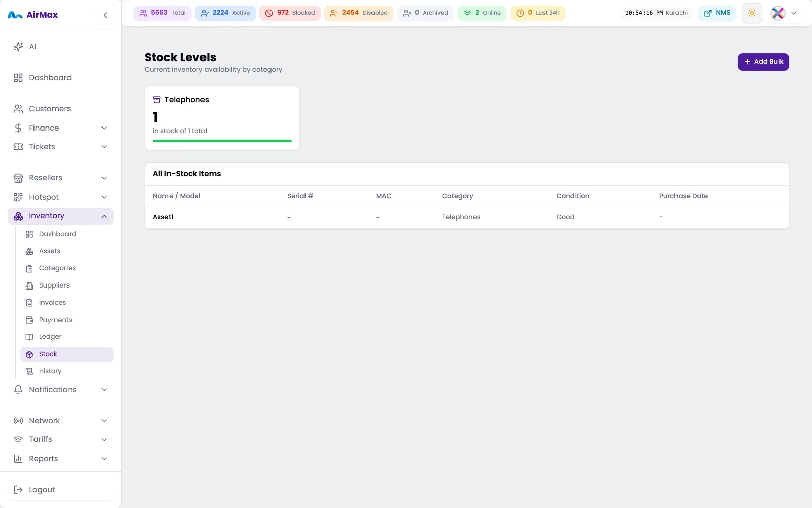This screenshot has width=812, height=508.
Task: Click the AirMax logo
Action: (x=33, y=15)
